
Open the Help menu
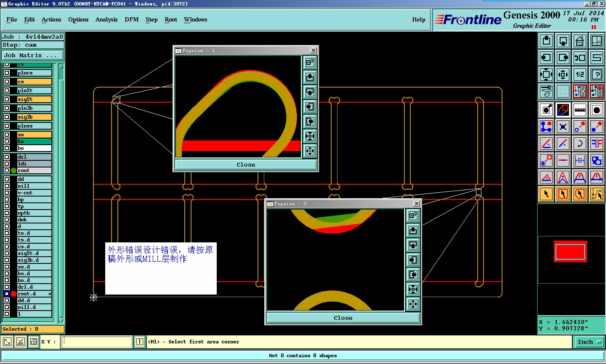click(x=419, y=19)
